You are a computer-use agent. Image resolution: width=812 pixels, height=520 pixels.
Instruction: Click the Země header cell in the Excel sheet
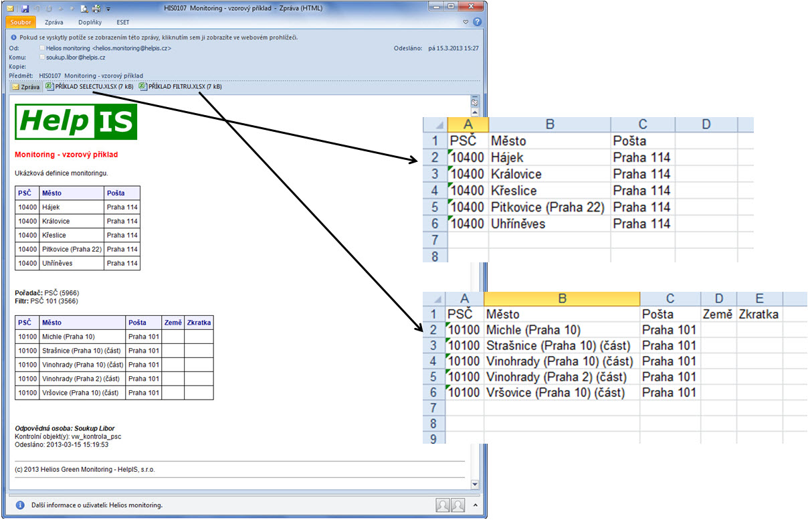point(718,314)
